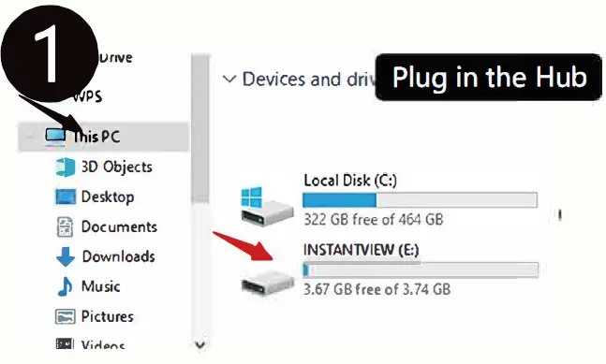Open 3D Objects folder icon
Screen dimensions: 606x364
tap(65, 167)
